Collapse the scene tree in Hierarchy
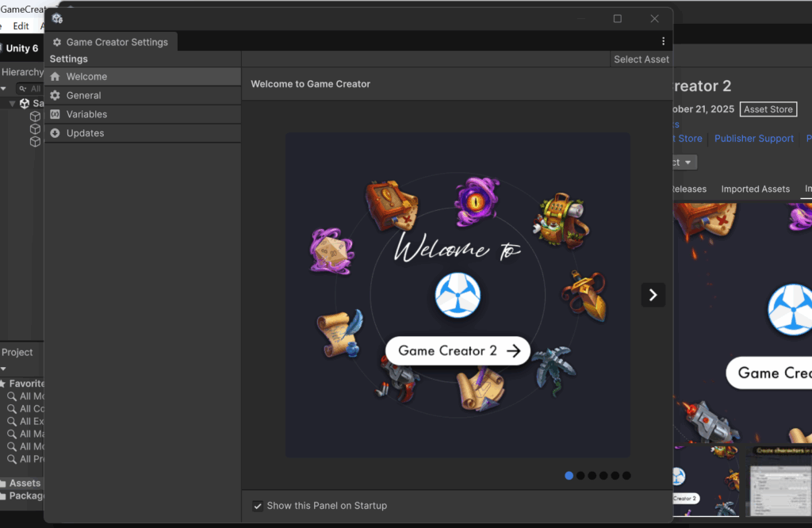The width and height of the screenshot is (812, 528). [x=13, y=104]
